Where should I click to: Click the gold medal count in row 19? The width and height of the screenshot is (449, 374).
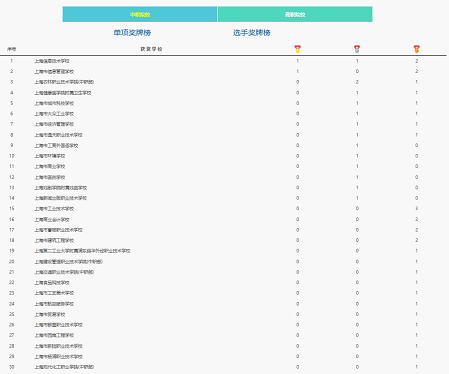(298, 251)
